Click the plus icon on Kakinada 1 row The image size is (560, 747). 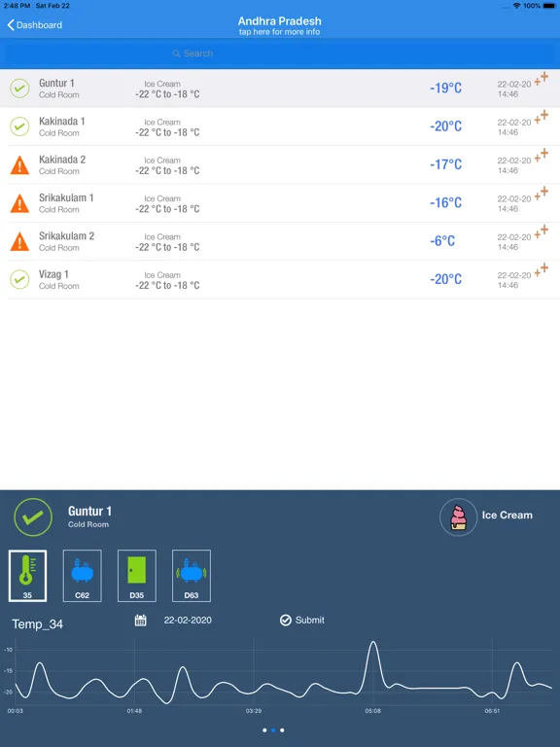coord(542,117)
